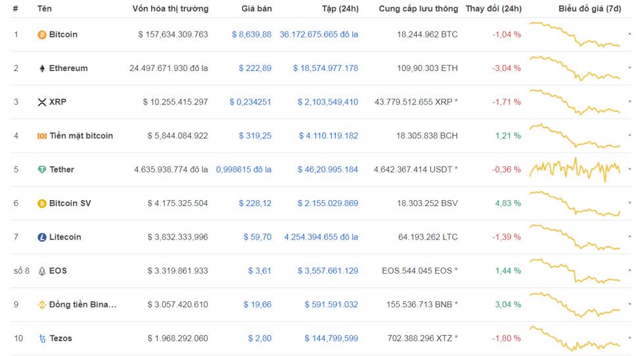Open EOS 7-day price chart
Screen dimensions: 644x356
click(575, 270)
